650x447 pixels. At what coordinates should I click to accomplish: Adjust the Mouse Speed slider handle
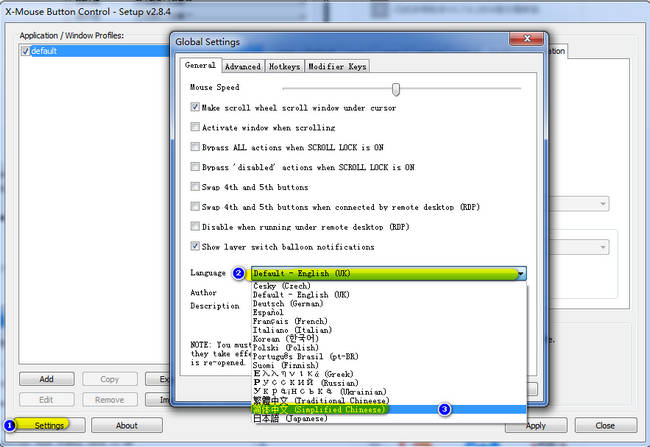click(x=396, y=89)
